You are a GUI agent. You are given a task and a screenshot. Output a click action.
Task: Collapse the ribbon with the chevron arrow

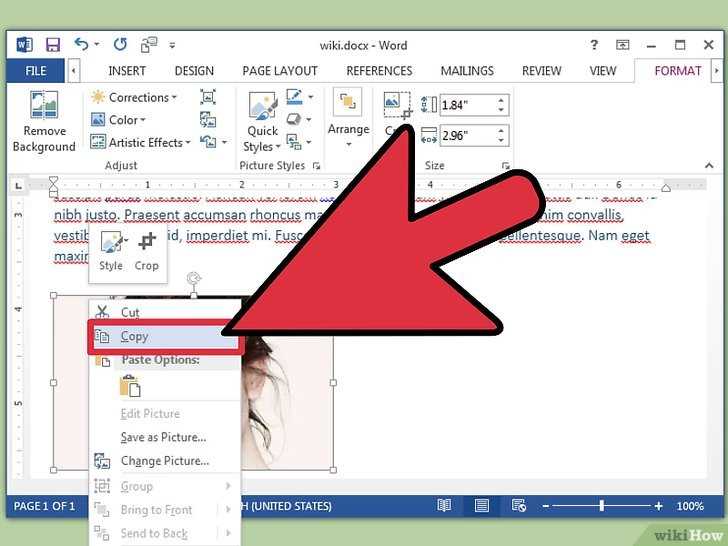click(709, 165)
